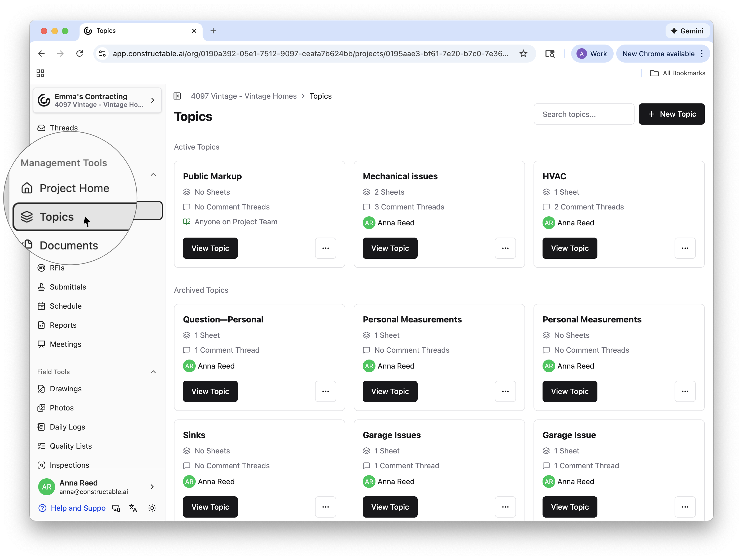Viewport: 743px width, 560px height.
Task: Toggle the light/dark theme sun icon
Action: [x=152, y=508]
